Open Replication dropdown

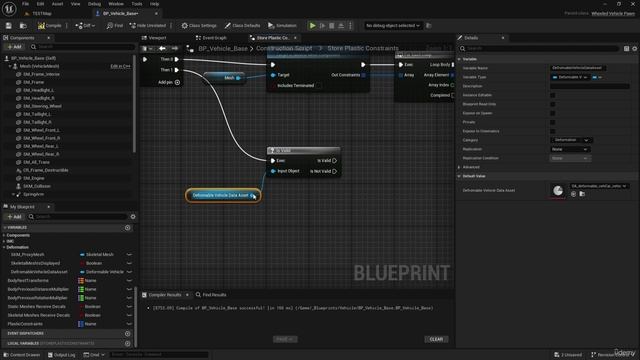pos(570,149)
